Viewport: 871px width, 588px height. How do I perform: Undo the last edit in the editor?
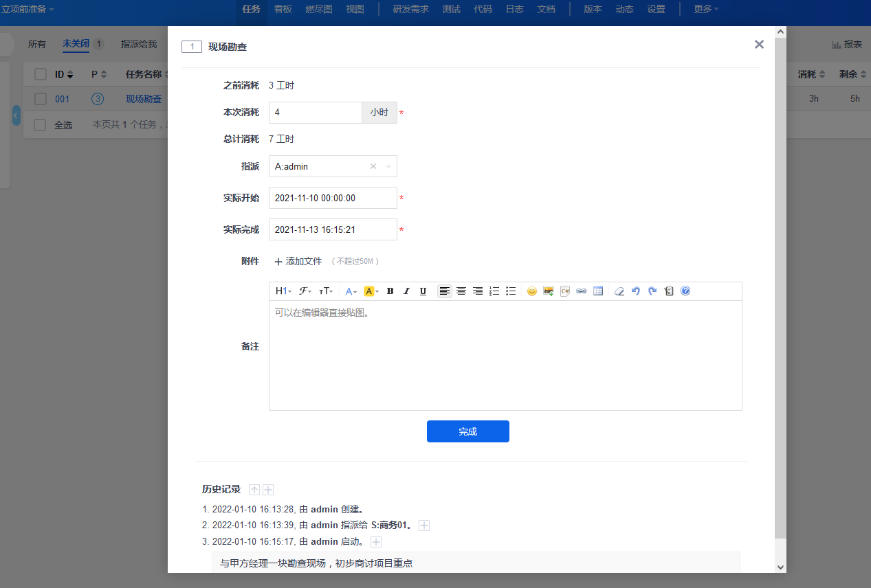[x=636, y=291]
